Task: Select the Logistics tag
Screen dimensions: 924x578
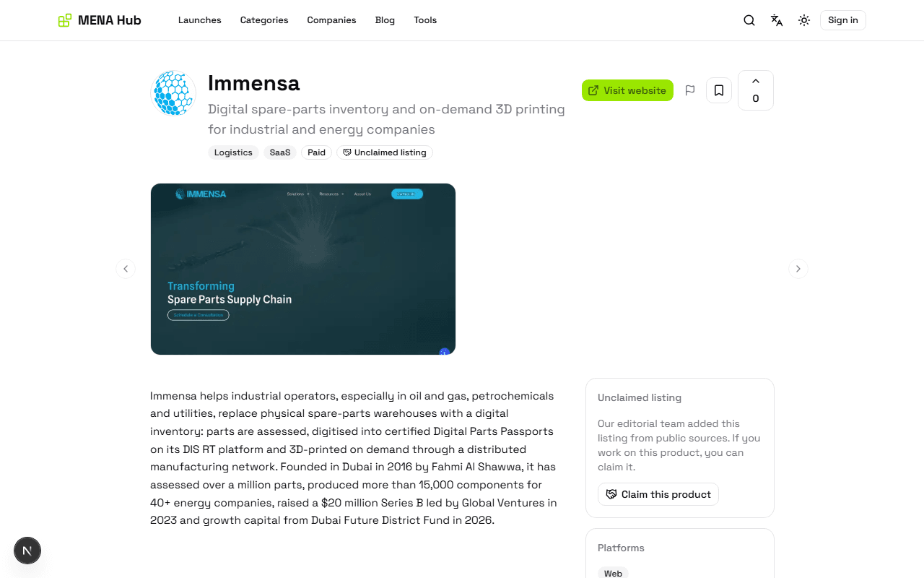Action: coord(233,152)
